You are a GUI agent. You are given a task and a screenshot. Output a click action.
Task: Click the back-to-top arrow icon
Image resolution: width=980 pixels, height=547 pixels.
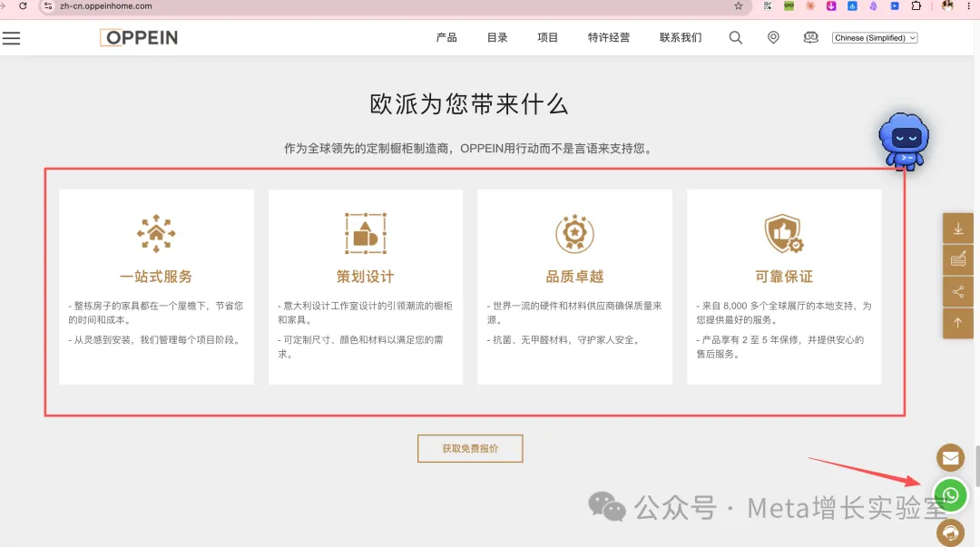click(958, 323)
